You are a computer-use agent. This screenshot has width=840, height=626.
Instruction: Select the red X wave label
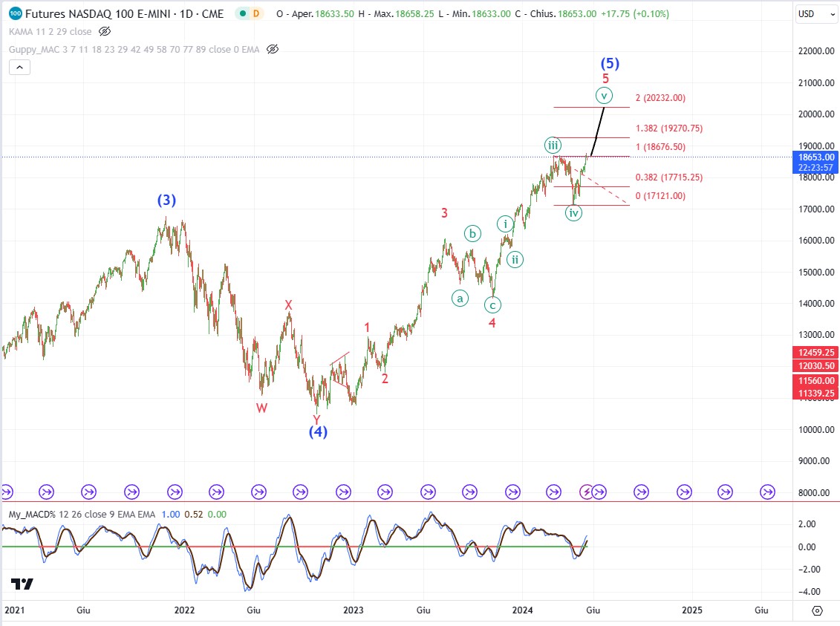pos(288,304)
